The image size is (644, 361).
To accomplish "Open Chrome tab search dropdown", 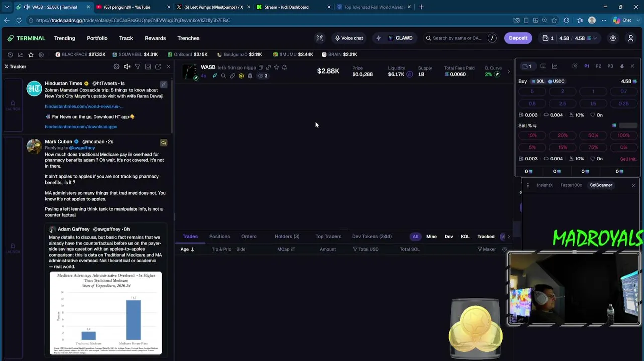I will point(7,7).
